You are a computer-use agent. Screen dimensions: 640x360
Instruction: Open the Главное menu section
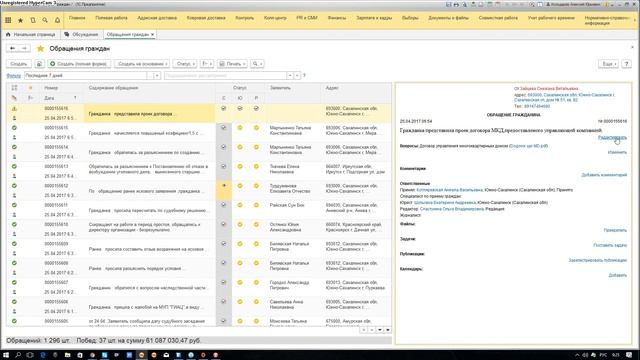tap(77, 18)
